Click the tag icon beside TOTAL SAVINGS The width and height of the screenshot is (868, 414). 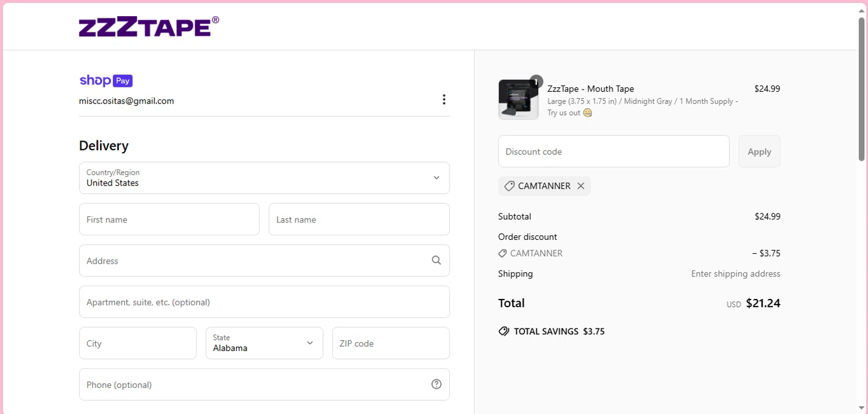(503, 332)
